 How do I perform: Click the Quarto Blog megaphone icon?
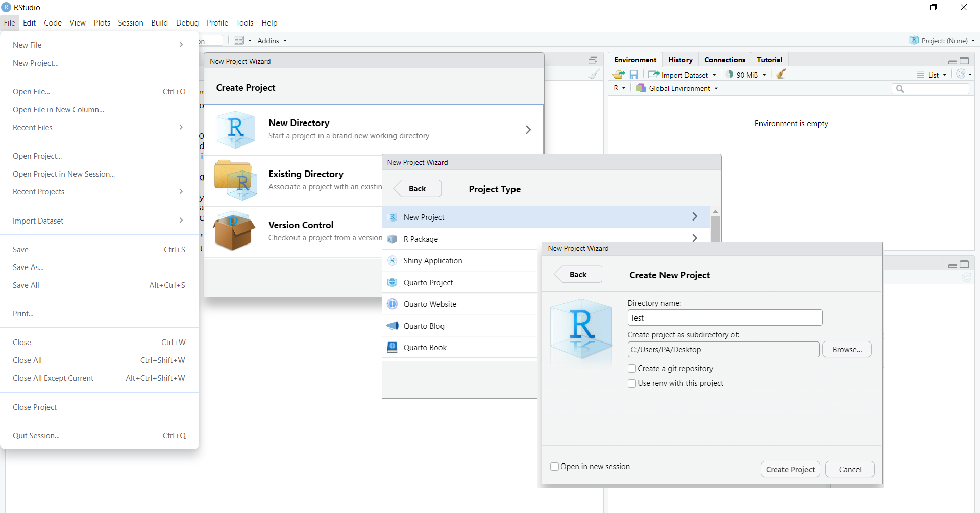(392, 326)
